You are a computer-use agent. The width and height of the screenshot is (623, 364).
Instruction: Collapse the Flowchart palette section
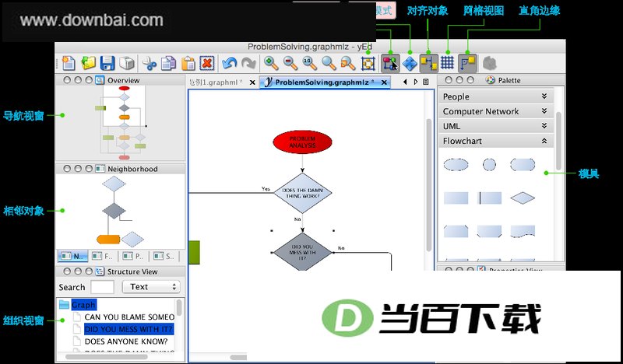pyautogui.click(x=496, y=141)
